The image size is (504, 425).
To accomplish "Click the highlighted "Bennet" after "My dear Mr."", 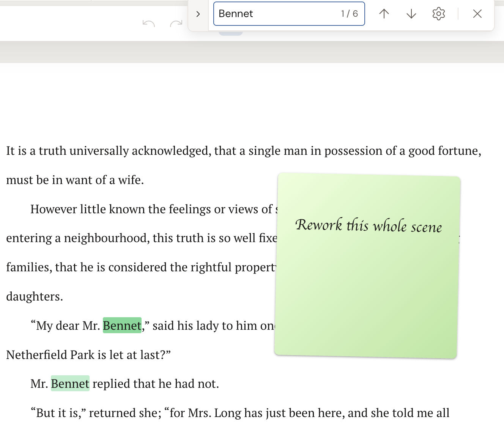I will pos(122,326).
